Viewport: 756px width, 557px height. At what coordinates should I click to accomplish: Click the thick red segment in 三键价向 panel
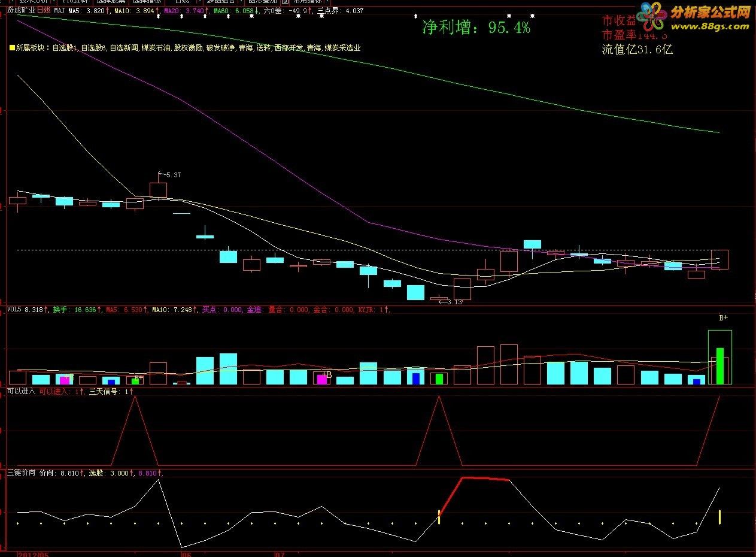point(485,479)
